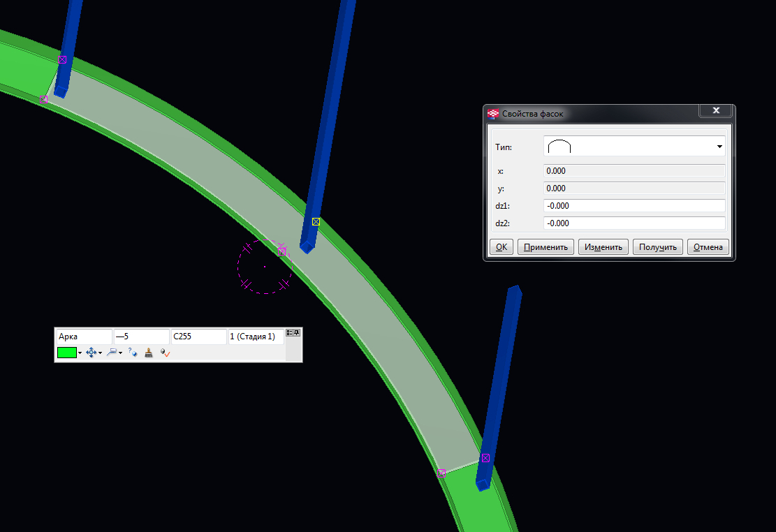Click the inquire object question-mark icon

(x=133, y=353)
